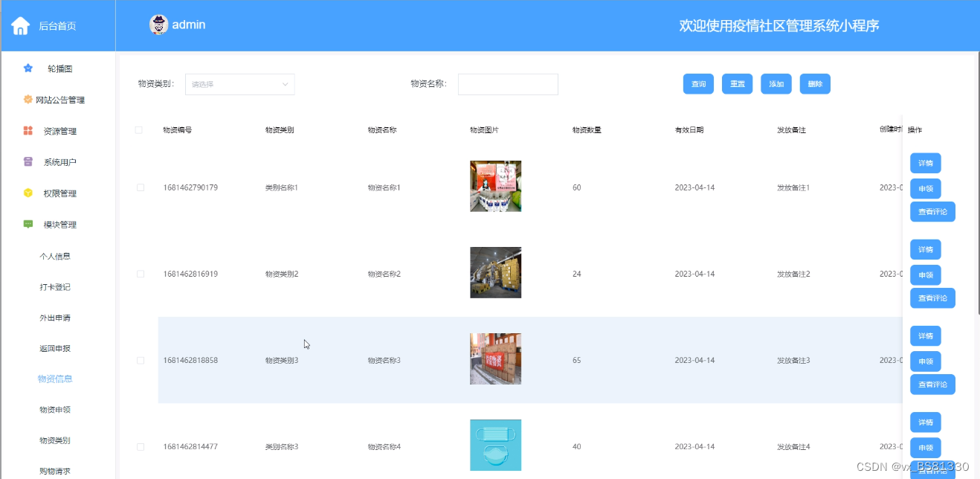
Task: Check the box for row 1681462816919
Action: 141,274
